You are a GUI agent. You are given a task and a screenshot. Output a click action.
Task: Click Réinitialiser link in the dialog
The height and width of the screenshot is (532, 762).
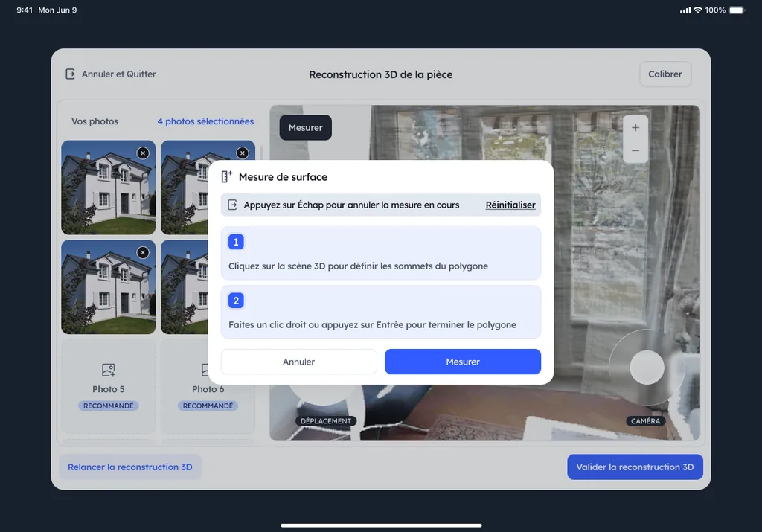(510, 205)
